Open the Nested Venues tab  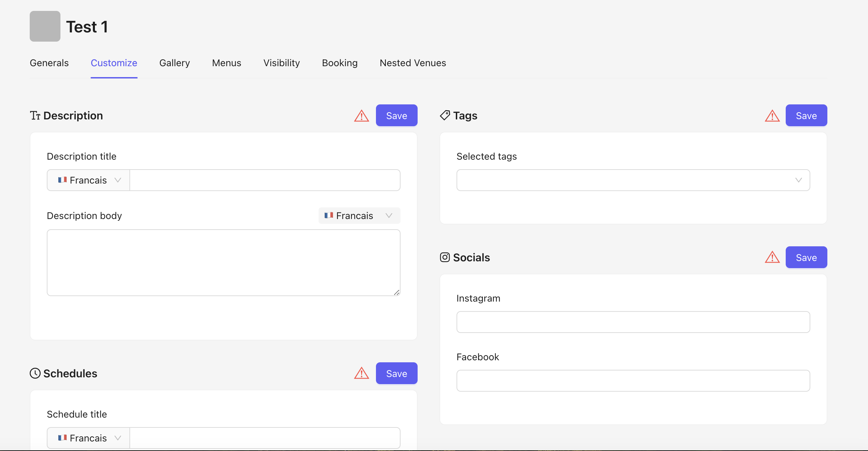(412, 63)
